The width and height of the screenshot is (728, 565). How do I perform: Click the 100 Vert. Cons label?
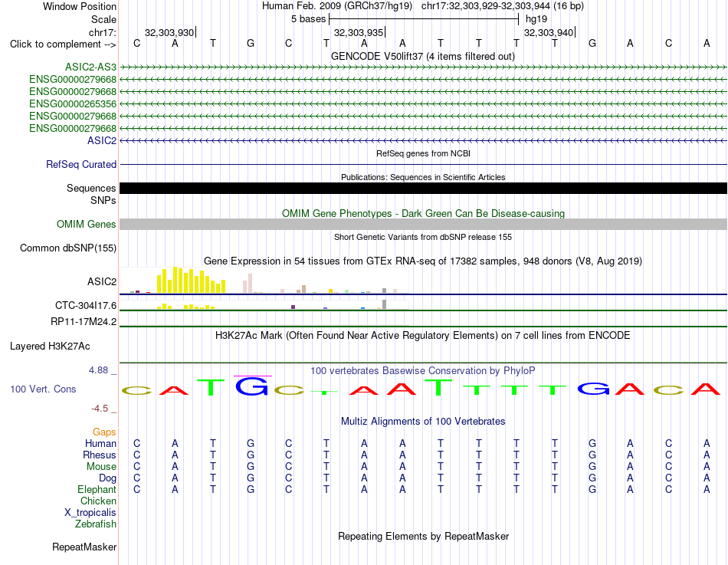click(43, 389)
